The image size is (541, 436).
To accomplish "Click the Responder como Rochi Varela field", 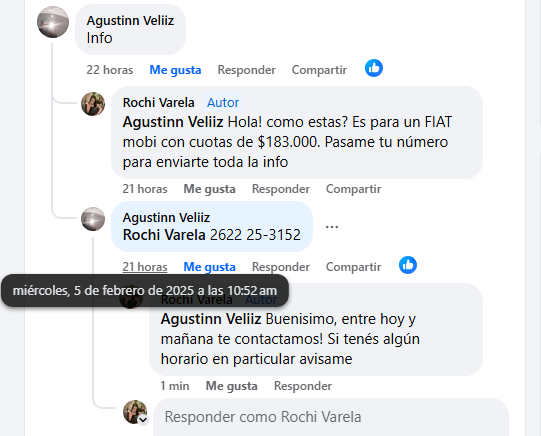I will click(x=331, y=417).
